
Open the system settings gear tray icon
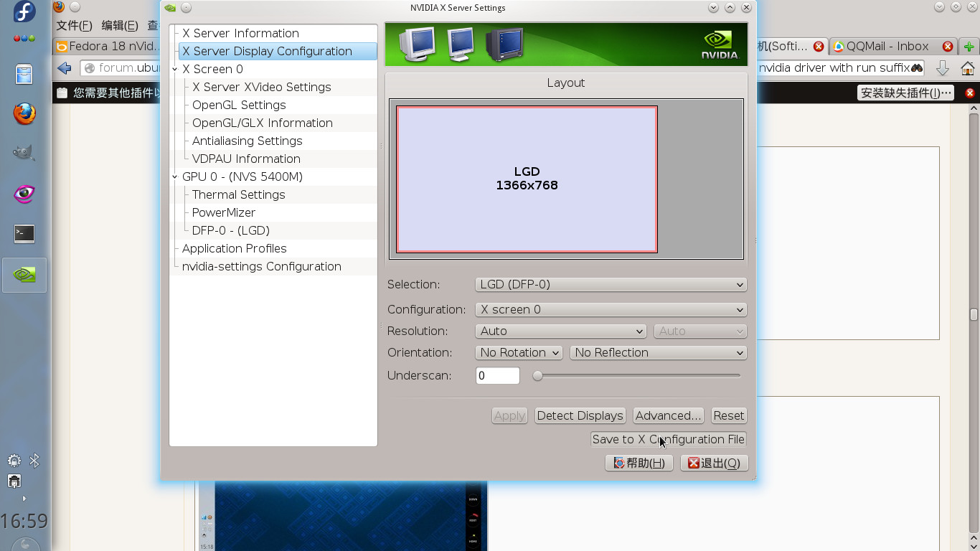(14, 461)
